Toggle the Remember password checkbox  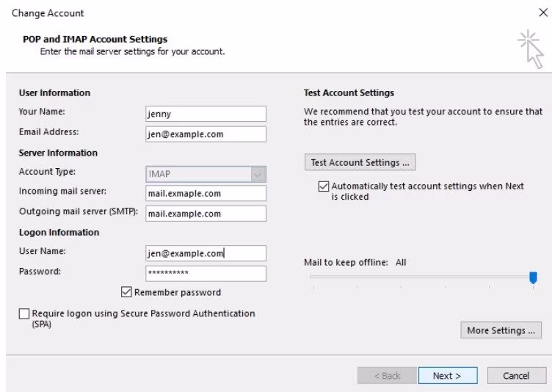tap(128, 292)
